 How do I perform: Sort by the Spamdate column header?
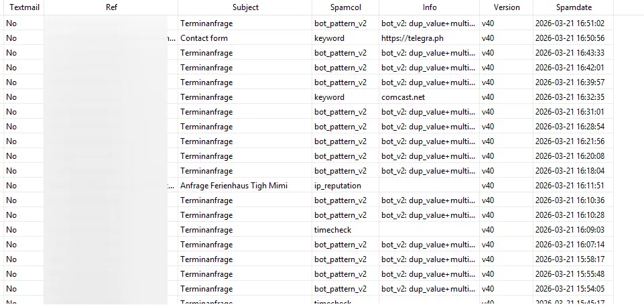(x=574, y=7)
